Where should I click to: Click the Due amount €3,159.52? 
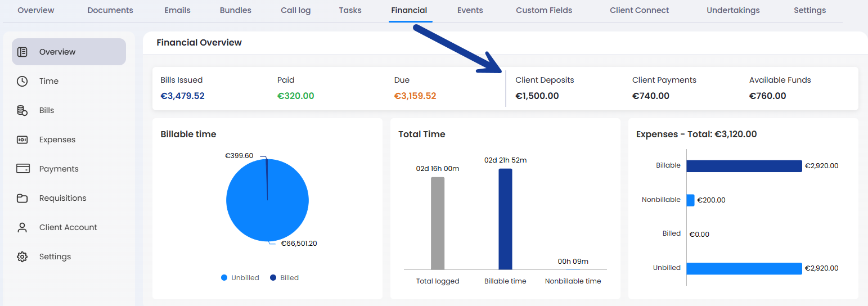tap(415, 96)
